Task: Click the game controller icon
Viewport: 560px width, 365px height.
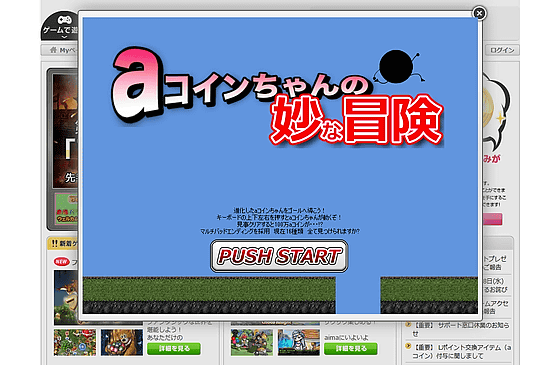Action: (x=65, y=20)
